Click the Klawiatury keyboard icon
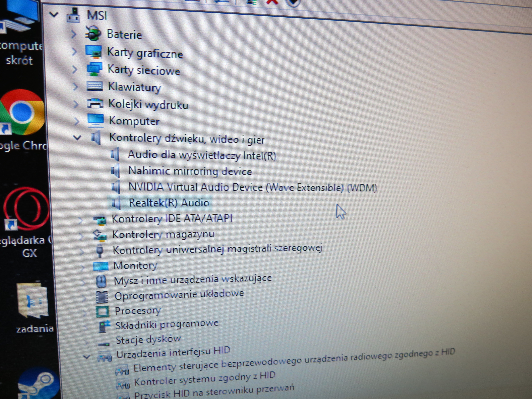The width and height of the screenshot is (532, 399). (x=95, y=86)
